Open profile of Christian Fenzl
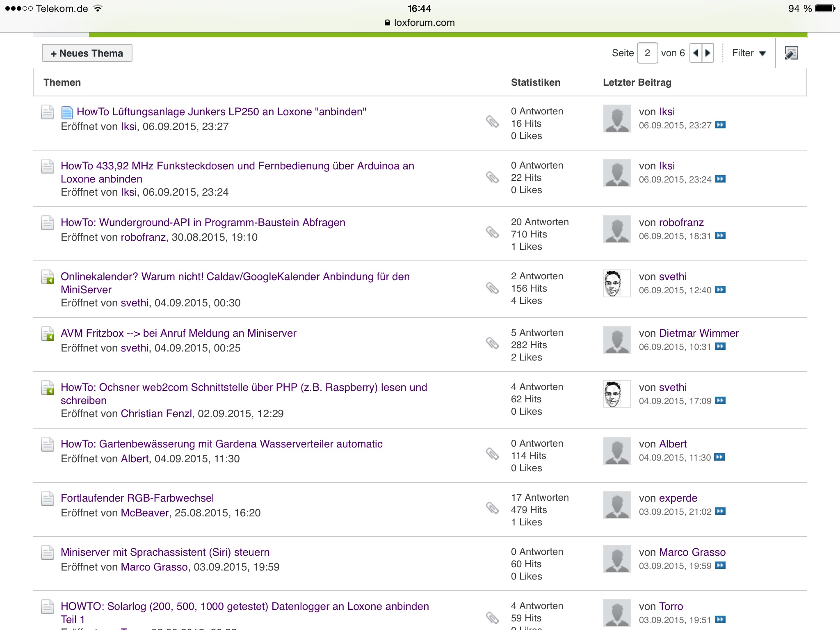This screenshot has width=840, height=630. coord(156,413)
